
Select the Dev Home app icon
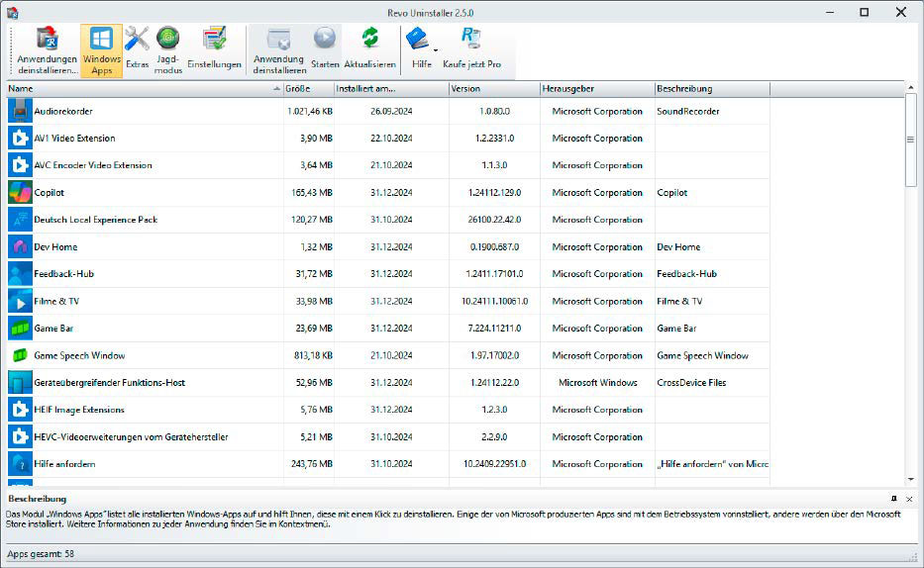tap(20, 246)
